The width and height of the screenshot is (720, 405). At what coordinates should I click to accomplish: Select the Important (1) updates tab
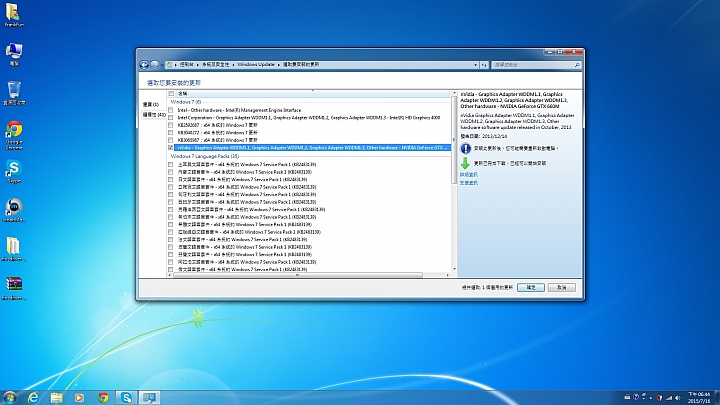click(152, 105)
